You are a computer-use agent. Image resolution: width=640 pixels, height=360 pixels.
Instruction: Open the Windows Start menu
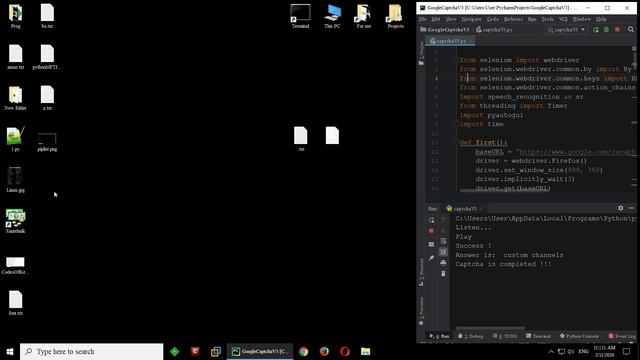tap(10, 351)
